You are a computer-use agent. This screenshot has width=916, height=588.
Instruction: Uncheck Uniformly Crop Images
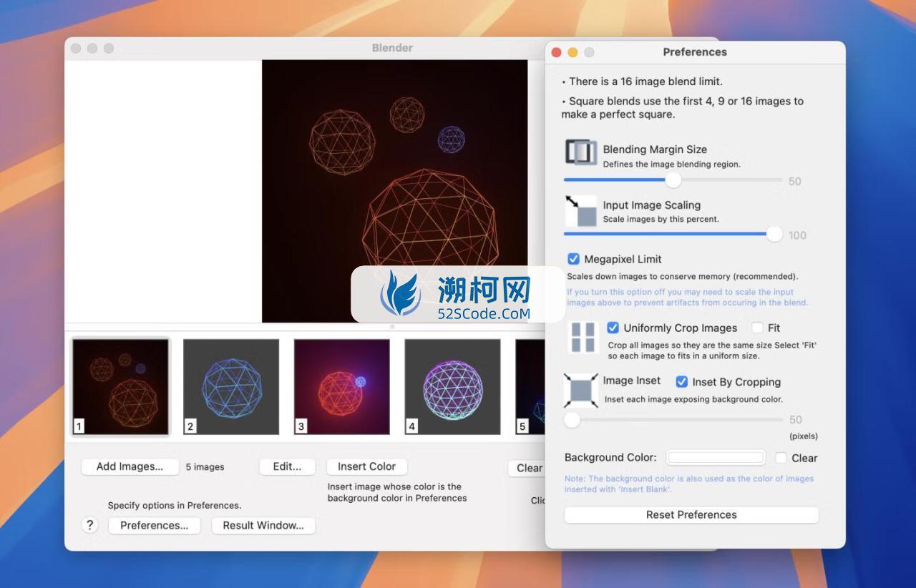click(x=613, y=328)
